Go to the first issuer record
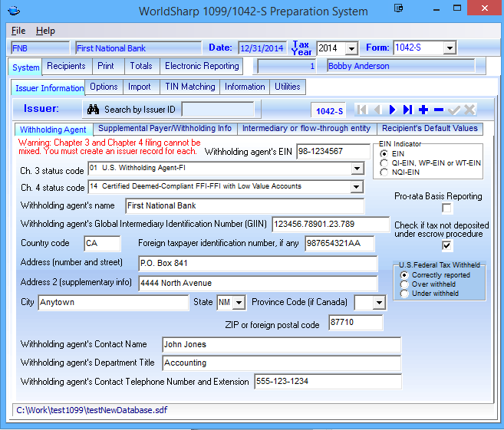The height and width of the screenshot is (430, 504). (x=361, y=110)
